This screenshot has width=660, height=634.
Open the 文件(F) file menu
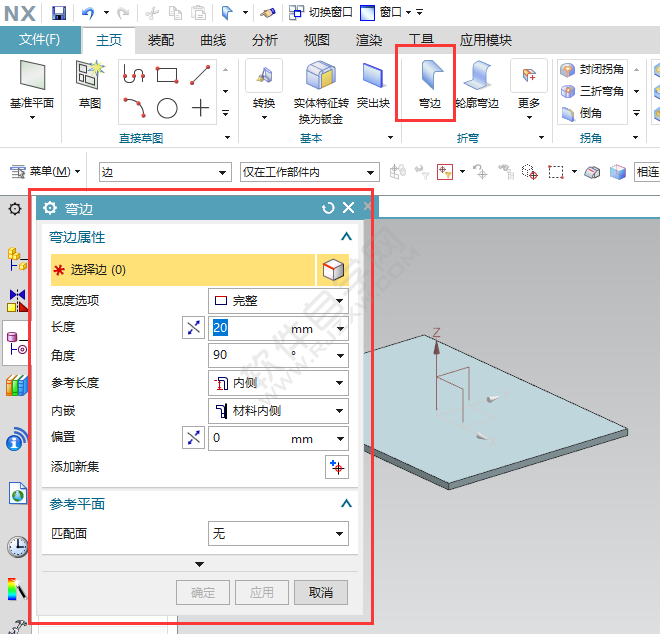click(x=40, y=40)
